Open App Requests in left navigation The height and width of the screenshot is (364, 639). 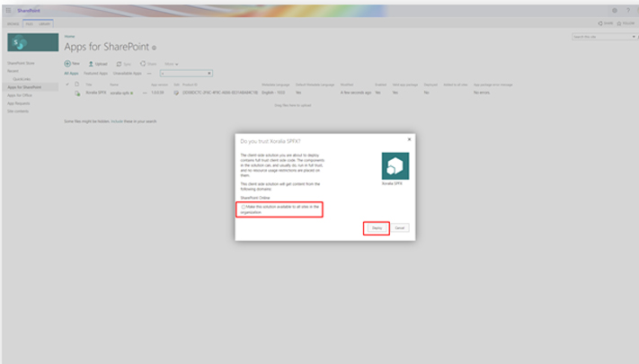pyautogui.click(x=18, y=103)
